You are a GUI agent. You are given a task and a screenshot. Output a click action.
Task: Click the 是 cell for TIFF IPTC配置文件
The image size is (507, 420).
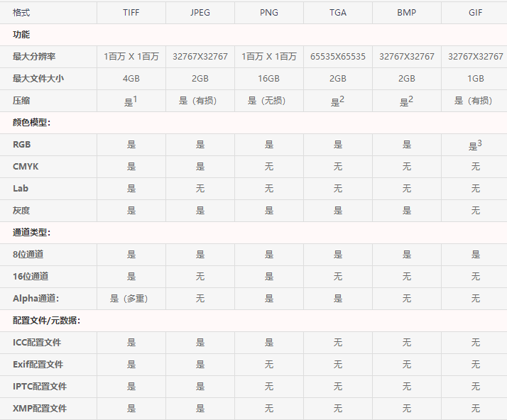coord(131,386)
